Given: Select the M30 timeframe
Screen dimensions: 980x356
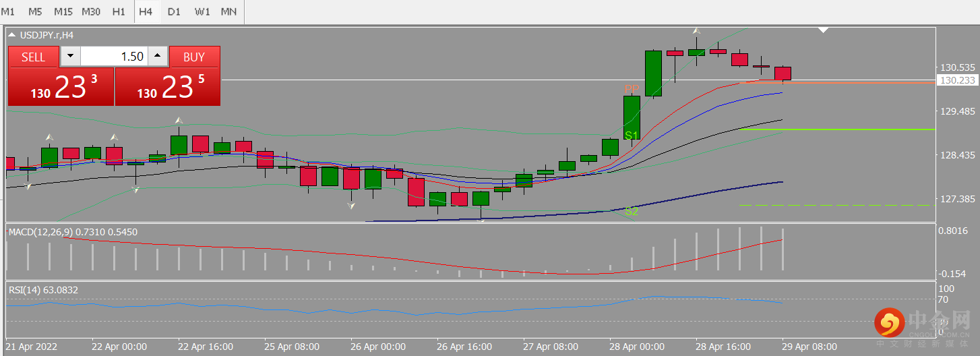Looking at the screenshot, I should click(92, 12).
